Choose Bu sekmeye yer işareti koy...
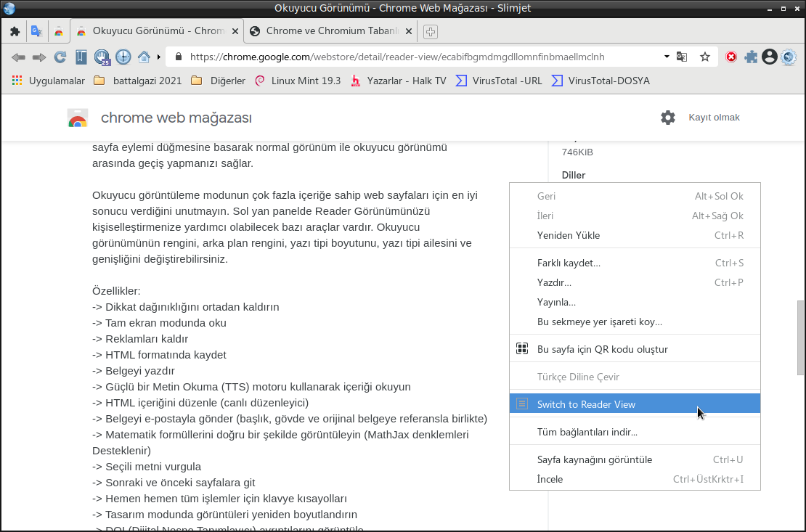This screenshot has height=532, width=806. click(635, 322)
